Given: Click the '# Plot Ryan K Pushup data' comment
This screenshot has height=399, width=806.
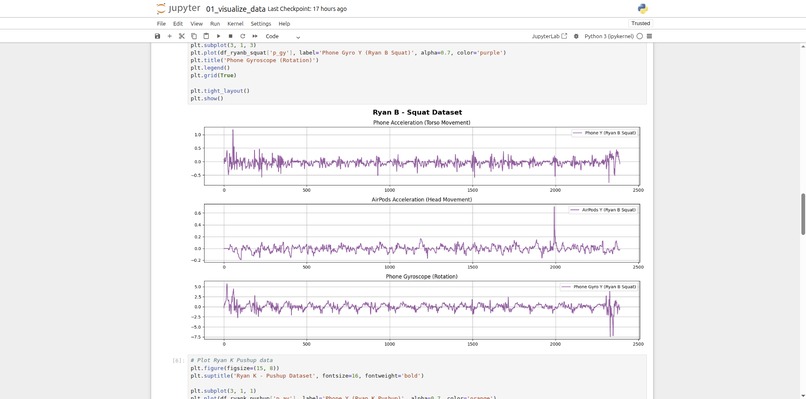Looking at the screenshot, I should 231,360.
